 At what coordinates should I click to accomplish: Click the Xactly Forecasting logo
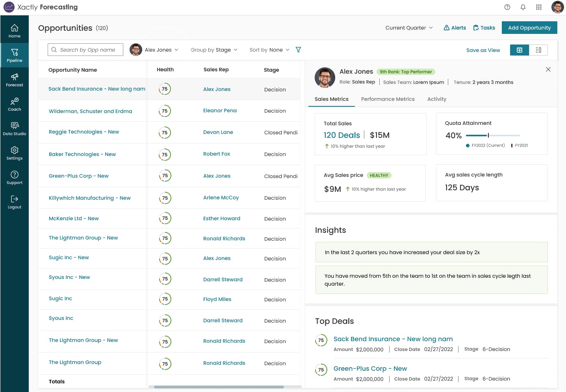pos(41,7)
